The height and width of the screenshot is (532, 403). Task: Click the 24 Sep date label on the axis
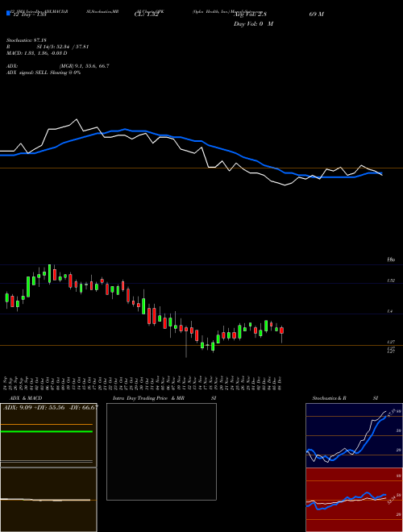tap(6, 383)
